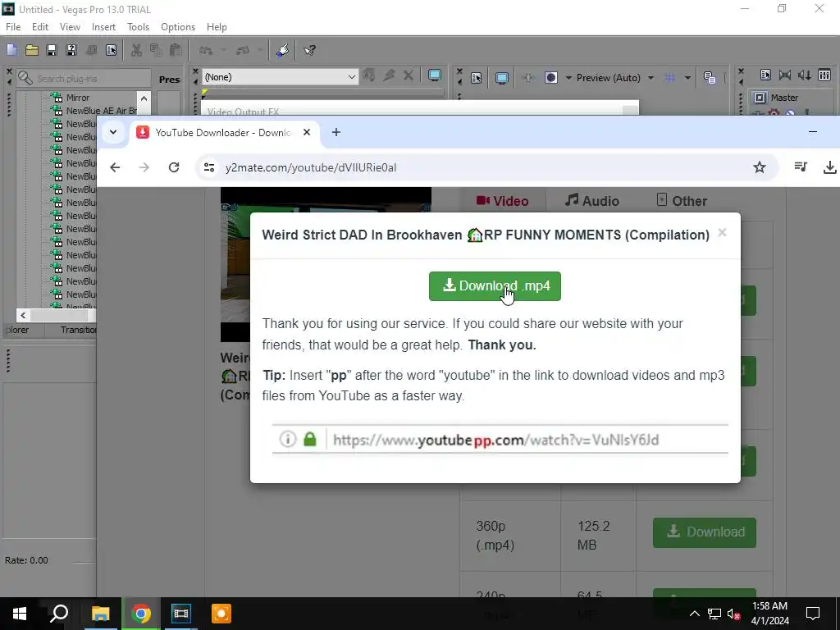The width and height of the screenshot is (840, 630).
Task: Switch to the Audio tab on y2mate
Action: [x=592, y=201]
